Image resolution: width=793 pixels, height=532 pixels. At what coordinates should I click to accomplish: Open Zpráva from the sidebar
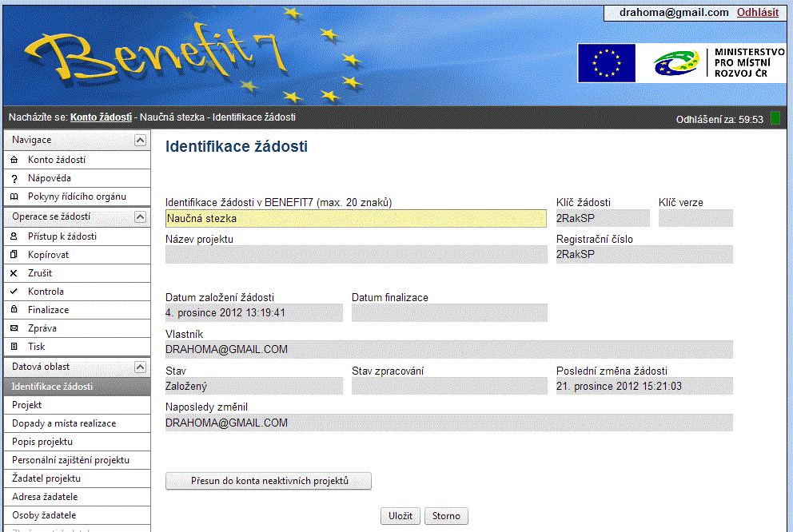click(x=77, y=328)
